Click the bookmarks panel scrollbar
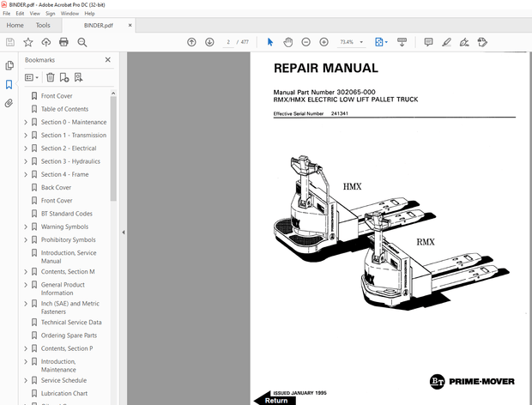The height and width of the screenshot is (405, 532). coord(113,149)
